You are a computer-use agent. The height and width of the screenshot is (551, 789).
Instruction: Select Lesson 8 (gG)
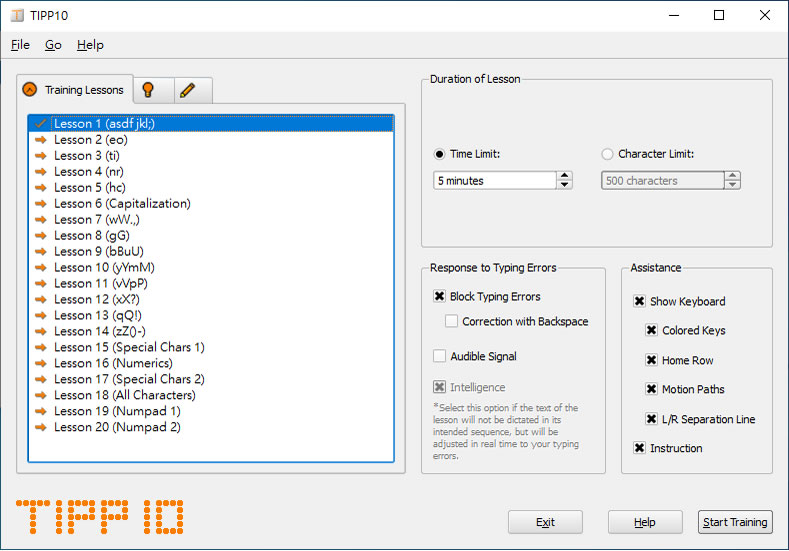tap(211, 235)
